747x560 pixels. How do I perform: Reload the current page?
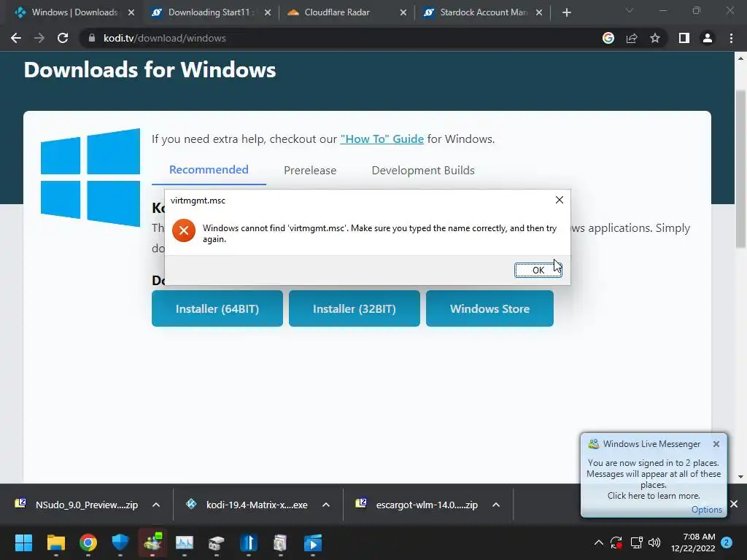click(x=63, y=38)
